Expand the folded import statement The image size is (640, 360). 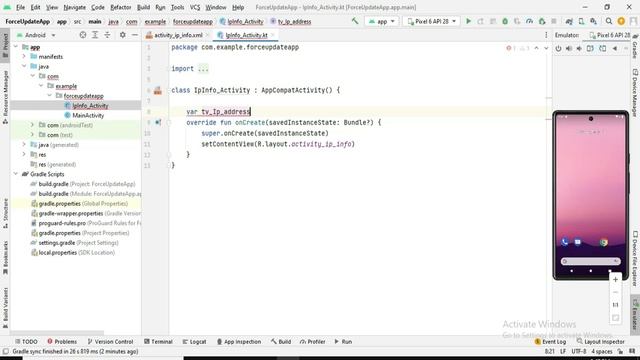(203, 69)
